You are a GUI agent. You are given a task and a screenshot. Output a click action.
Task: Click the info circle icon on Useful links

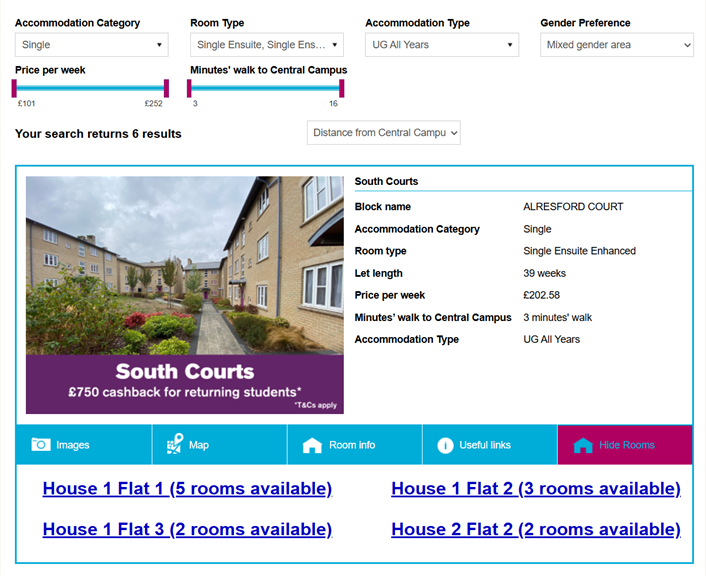click(x=445, y=445)
